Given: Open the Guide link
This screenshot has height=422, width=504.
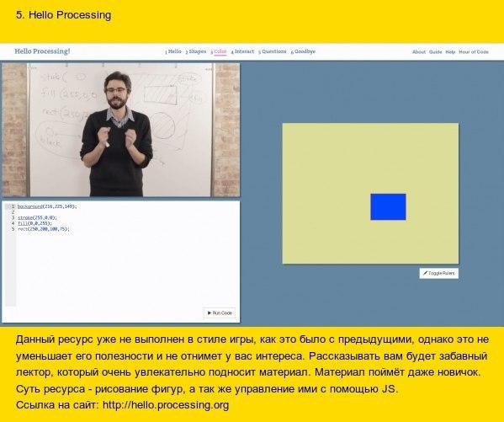Looking at the screenshot, I should tap(436, 52).
